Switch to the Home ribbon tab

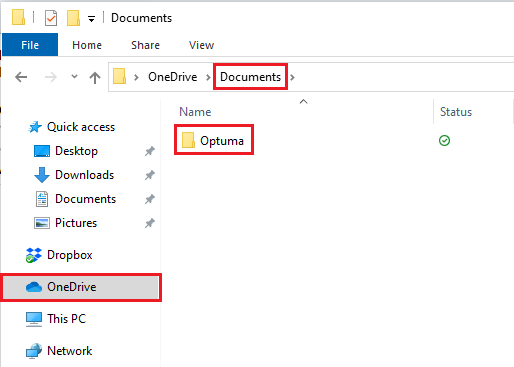click(87, 45)
